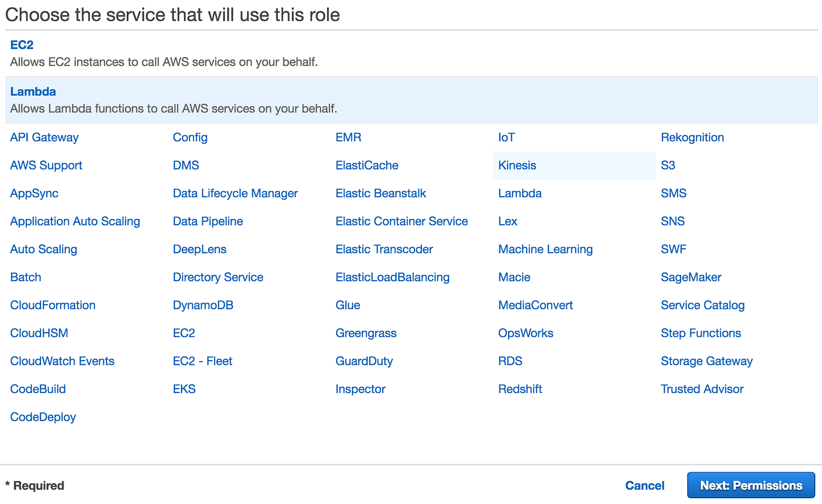Choose Data Lifecycle Manager
The height and width of the screenshot is (504, 822).
pyautogui.click(x=235, y=193)
